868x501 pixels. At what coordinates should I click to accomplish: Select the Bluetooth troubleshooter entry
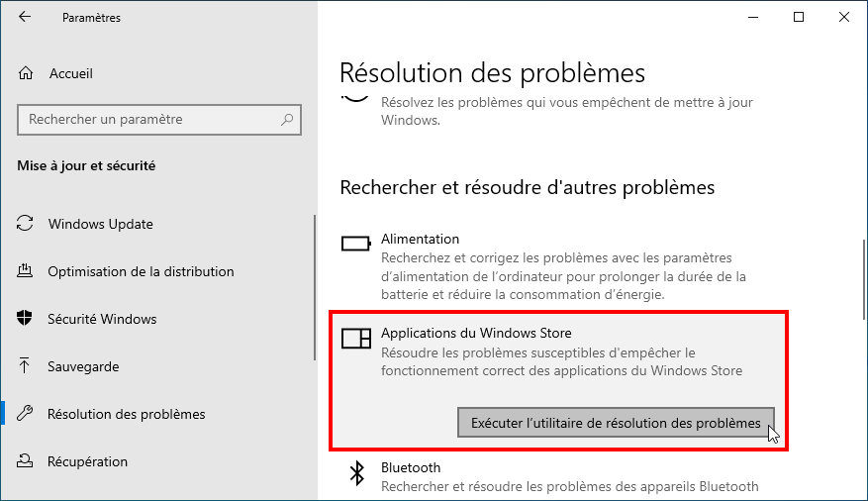point(559,477)
